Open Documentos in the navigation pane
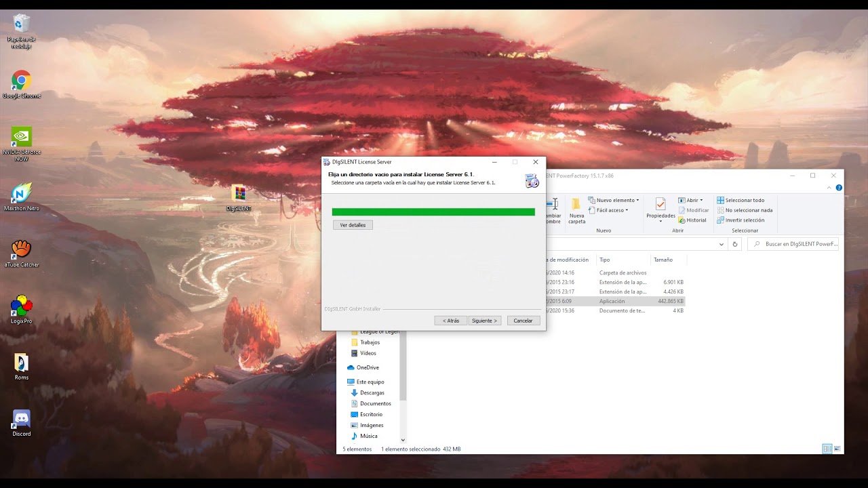Viewport: 868px width, 488px height. coord(370,403)
